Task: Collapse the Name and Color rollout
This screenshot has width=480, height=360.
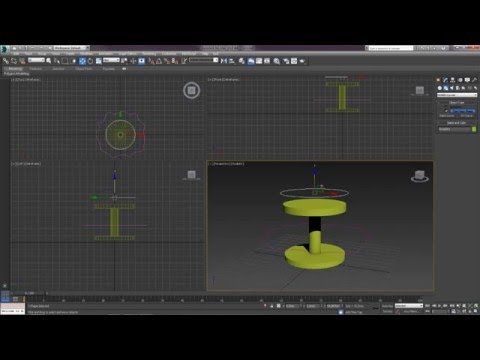Action: click(457, 123)
